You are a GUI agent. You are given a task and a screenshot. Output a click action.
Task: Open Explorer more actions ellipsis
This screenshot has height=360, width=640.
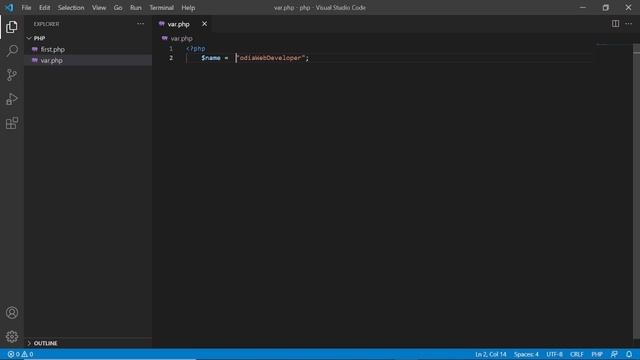point(140,24)
